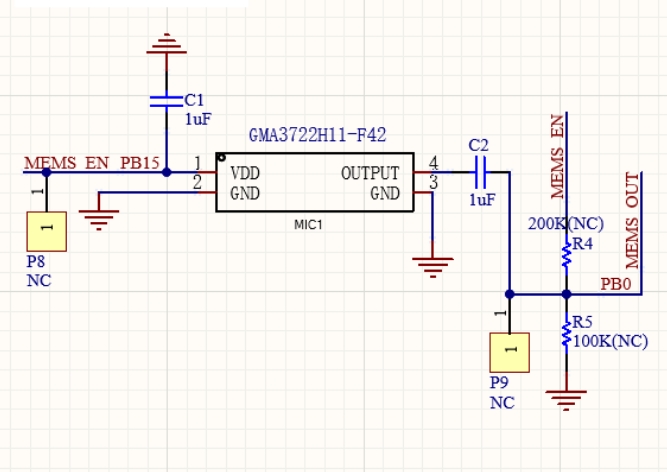The height and width of the screenshot is (472, 667).
Task: Click the PB0 net label
Action: tap(615, 284)
